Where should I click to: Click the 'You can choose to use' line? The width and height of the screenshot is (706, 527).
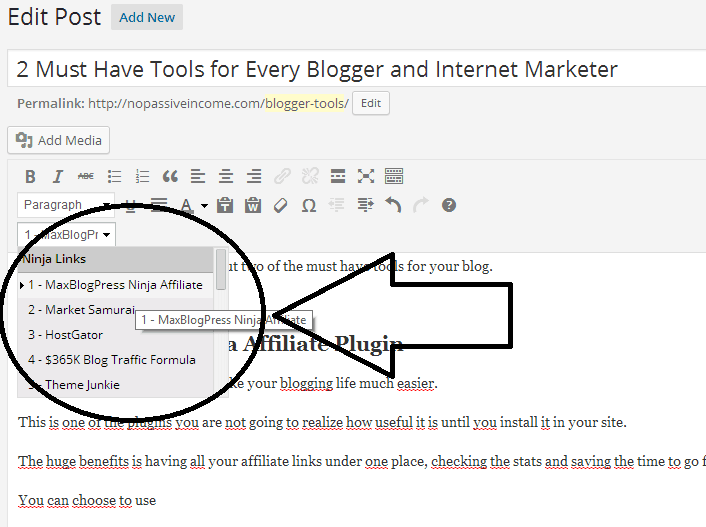87,500
